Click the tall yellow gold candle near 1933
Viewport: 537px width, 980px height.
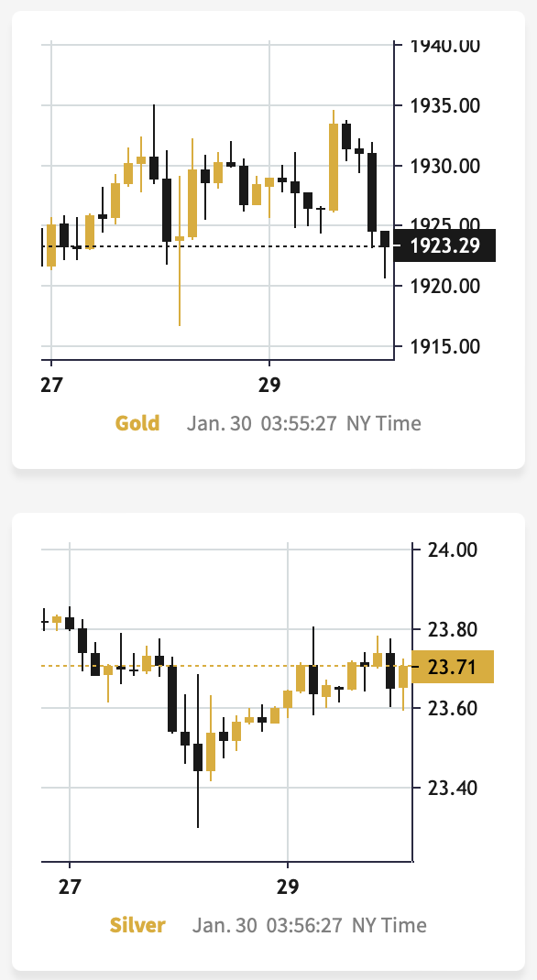click(334, 167)
